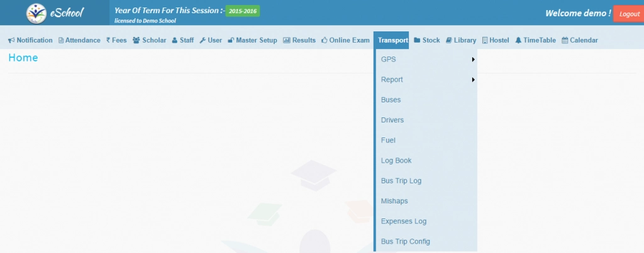Click the Calendar icon in navbar
This screenshot has width=644, height=253.
point(565,40)
